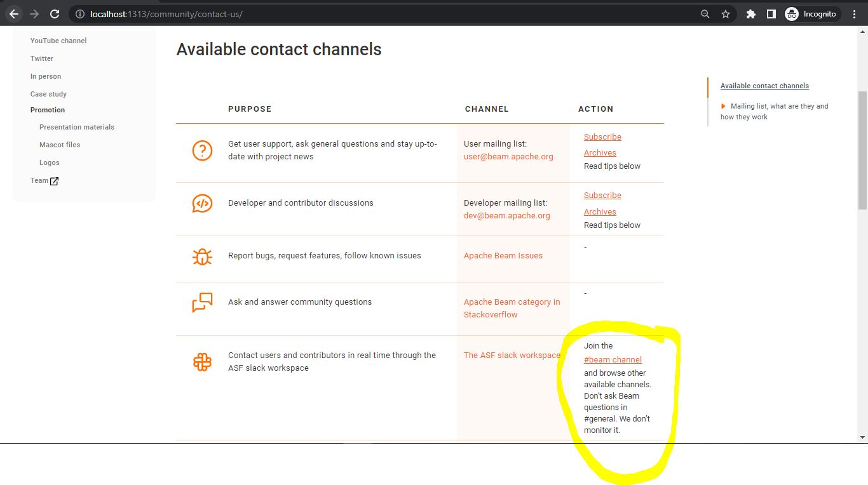Open the Chrome three-dot menu
This screenshot has width=868, height=485.
coord(855,14)
